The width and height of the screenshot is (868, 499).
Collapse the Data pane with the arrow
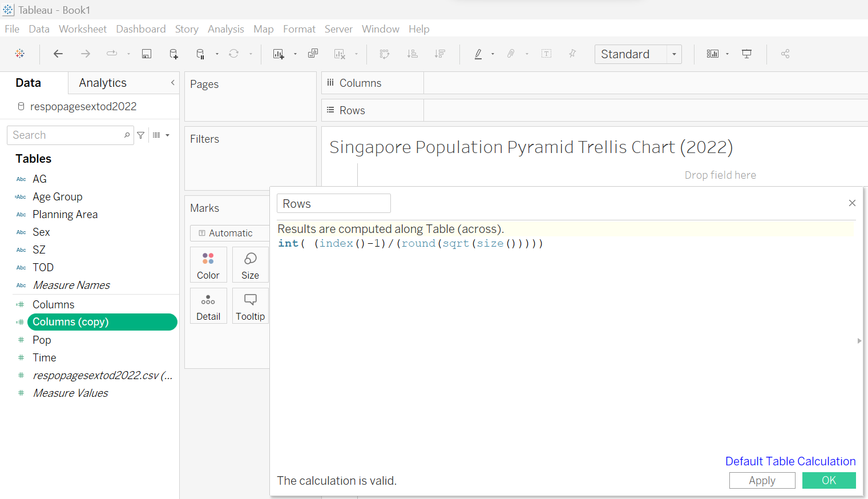pyautogui.click(x=172, y=83)
